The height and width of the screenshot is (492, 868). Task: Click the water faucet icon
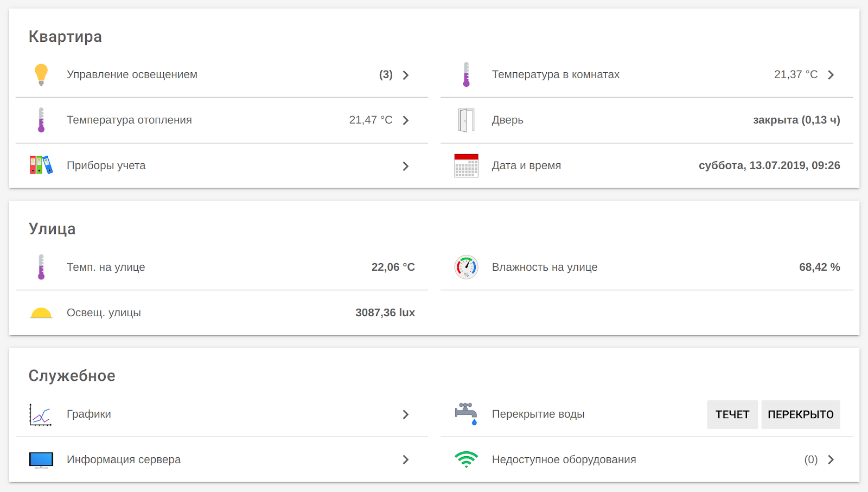(466, 414)
